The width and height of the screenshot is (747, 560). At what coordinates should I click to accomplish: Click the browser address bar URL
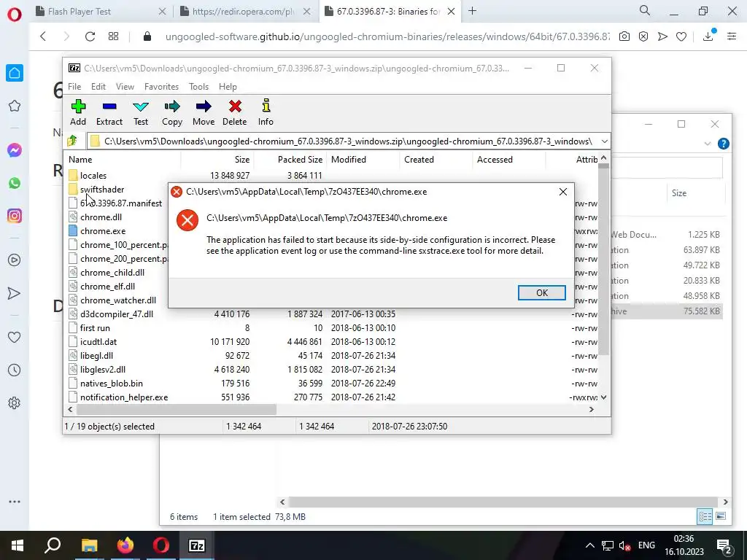click(x=387, y=36)
